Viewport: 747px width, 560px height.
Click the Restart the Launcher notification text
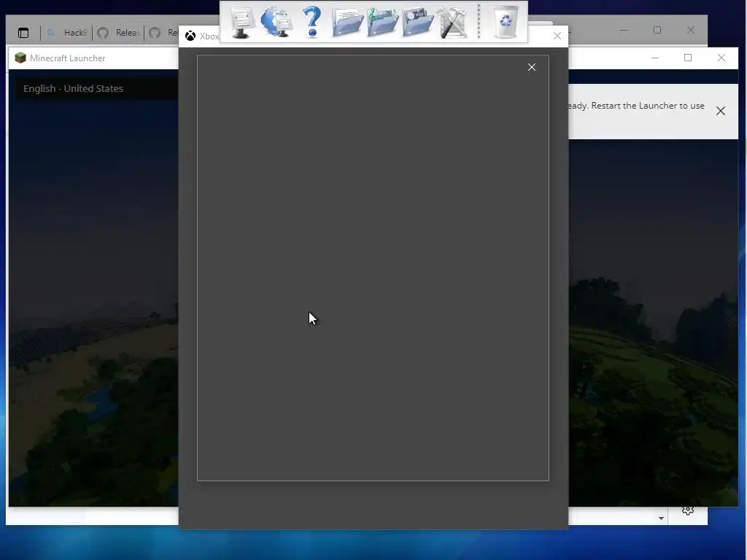(x=636, y=106)
